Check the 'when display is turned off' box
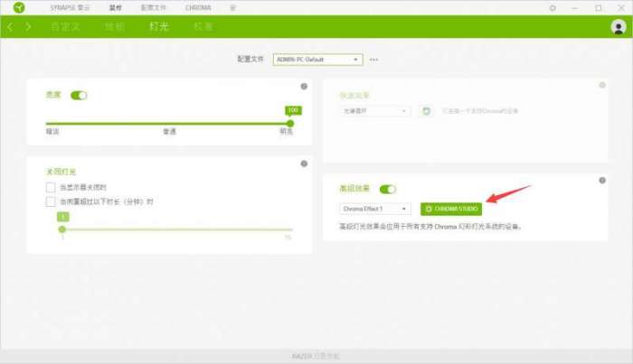 coord(51,188)
